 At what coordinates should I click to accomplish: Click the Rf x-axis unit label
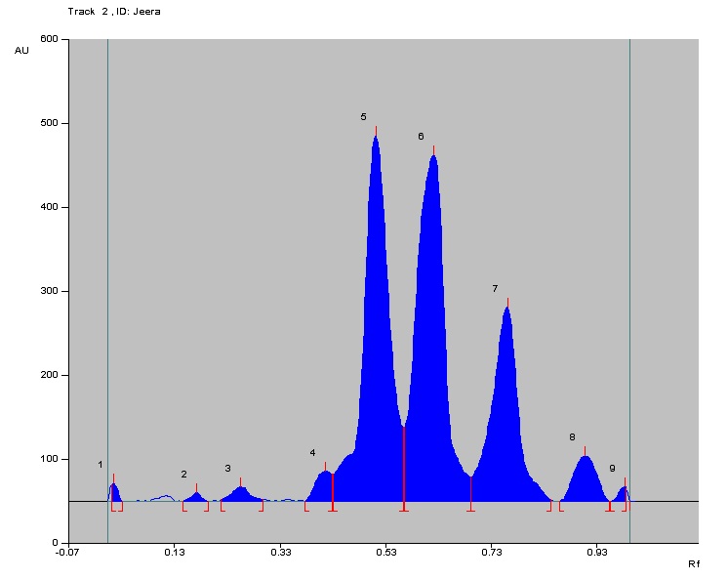[x=694, y=564]
